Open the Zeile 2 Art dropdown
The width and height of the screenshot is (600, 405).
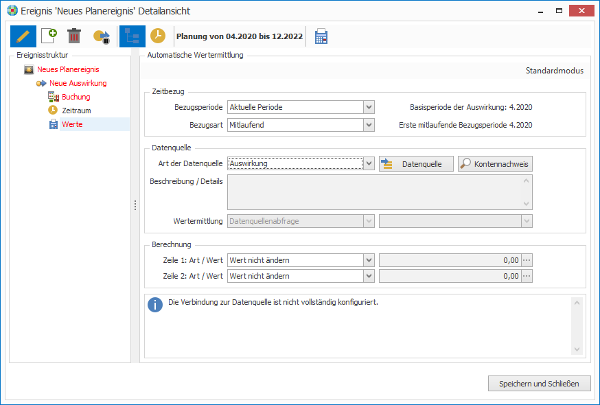pos(368,276)
